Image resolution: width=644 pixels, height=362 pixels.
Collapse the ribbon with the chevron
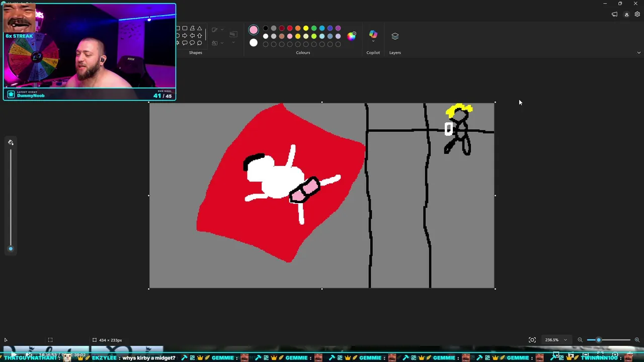pos(639,53)
